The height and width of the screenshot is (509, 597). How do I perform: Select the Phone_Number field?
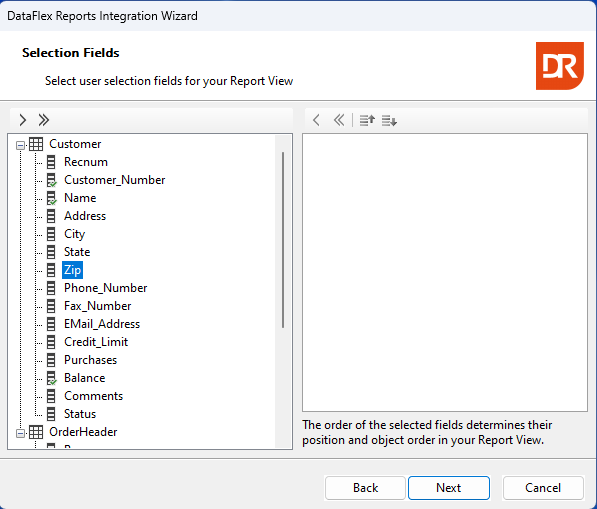pyautogui.click(x=105, y=288)
